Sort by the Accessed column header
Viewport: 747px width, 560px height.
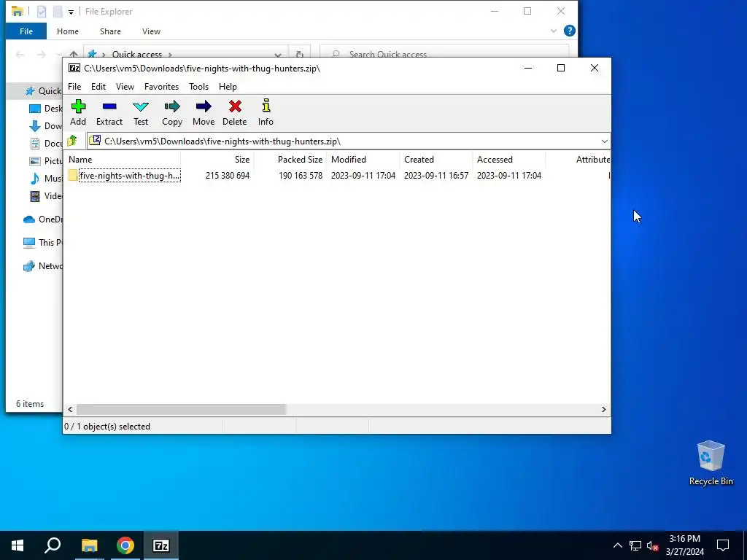pyautogui.click(x=508, y=160)
